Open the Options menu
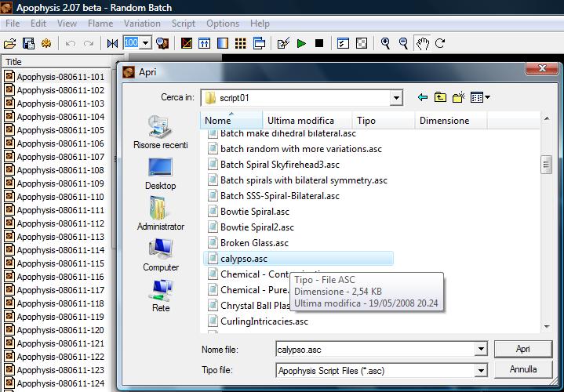The image size is (564, 392). 223,24
